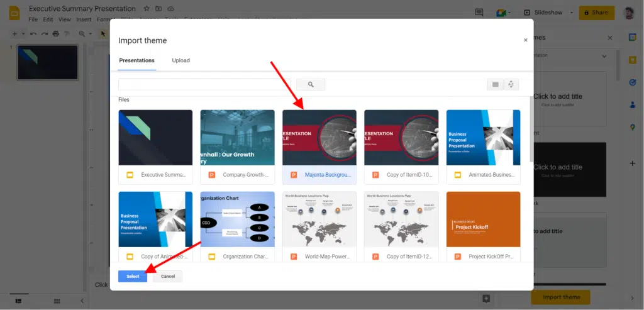The height and width of the screenshot is (310, 644).
Task: Select the Majenta-Background presentation thumbnail
Action: coord(319,138)
